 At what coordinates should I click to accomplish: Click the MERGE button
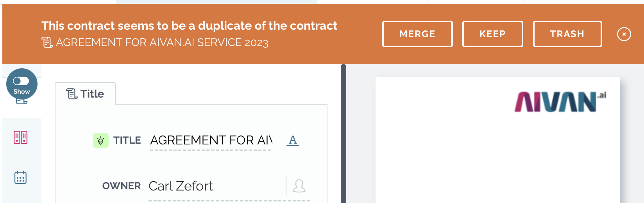pos(417,34)
